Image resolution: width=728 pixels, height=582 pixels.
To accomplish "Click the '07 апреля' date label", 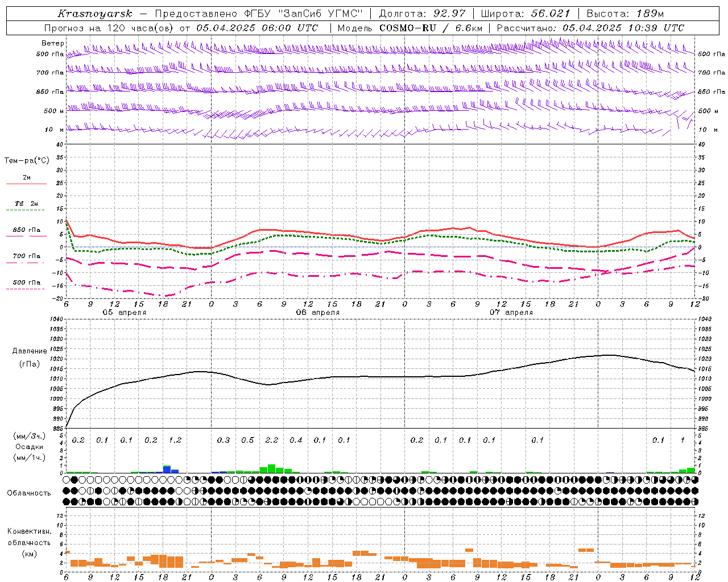I will pos(511,313).
